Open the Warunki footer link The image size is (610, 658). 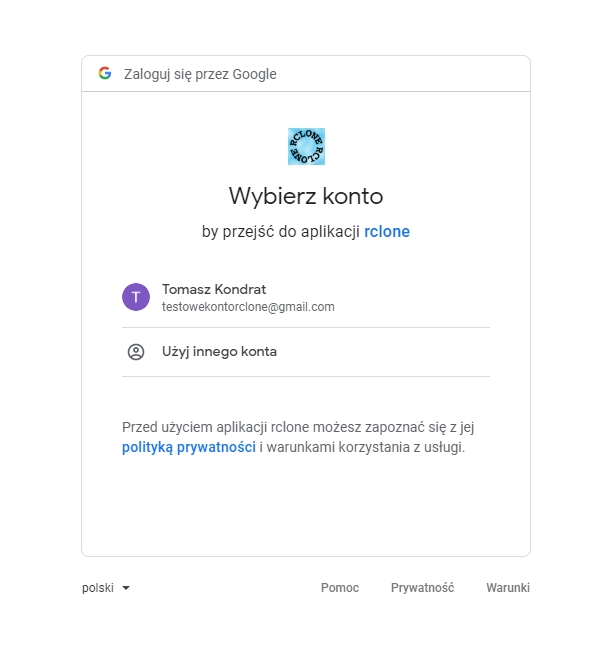coord(508,588)
